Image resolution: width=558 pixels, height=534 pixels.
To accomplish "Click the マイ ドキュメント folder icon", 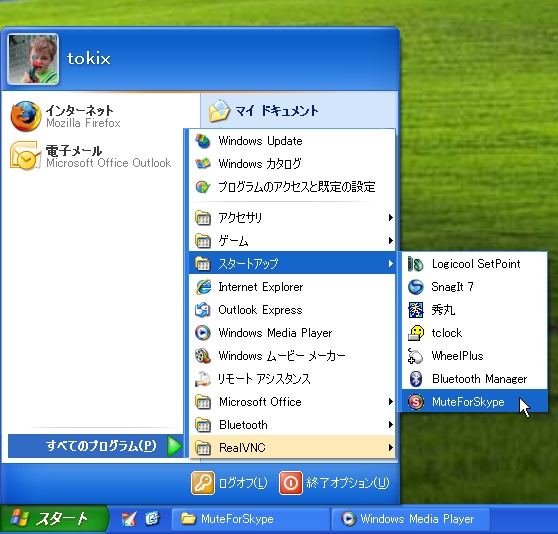I will (x=219, y=111).
